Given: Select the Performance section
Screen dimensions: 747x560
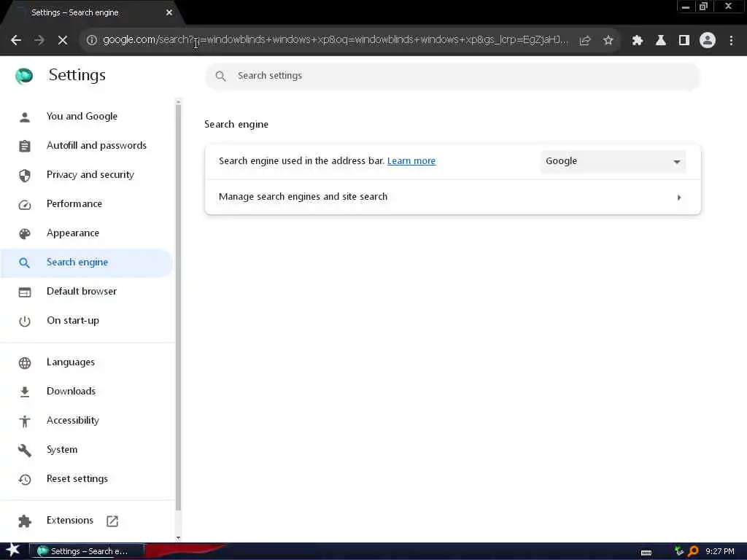Looking at the screenshot, I should tap(74, 204).
